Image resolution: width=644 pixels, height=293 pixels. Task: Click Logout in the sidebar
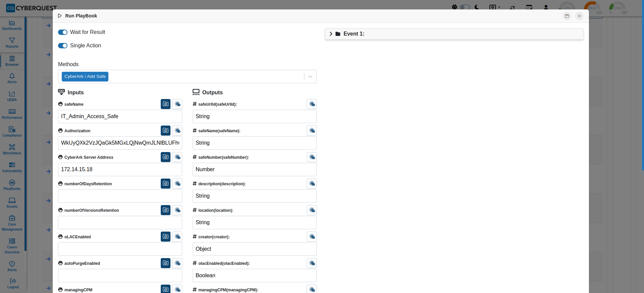(x=13, y=284)
